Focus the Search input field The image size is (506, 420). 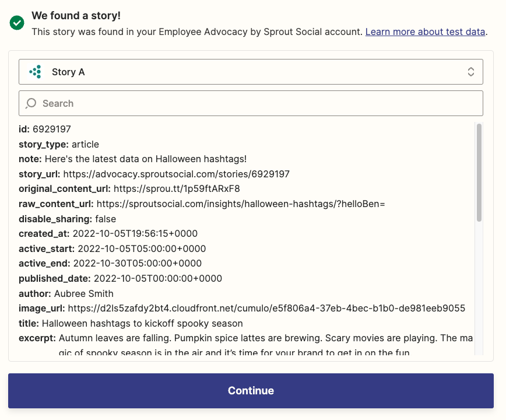coord(251,103)
